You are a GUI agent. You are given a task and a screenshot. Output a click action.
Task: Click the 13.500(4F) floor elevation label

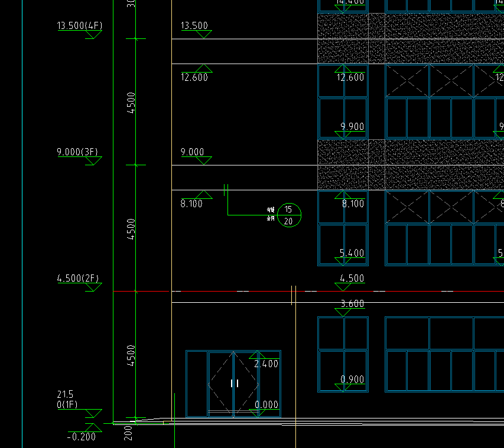(x=79, y=25)
